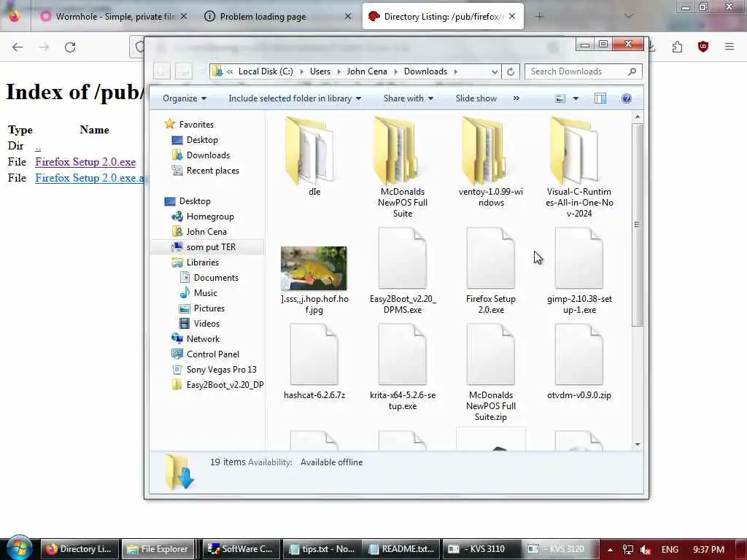This screenshot has height=560, width=747.
Task: Switch to tips.txt Notepad taskbar button
Action: [322, 549]
